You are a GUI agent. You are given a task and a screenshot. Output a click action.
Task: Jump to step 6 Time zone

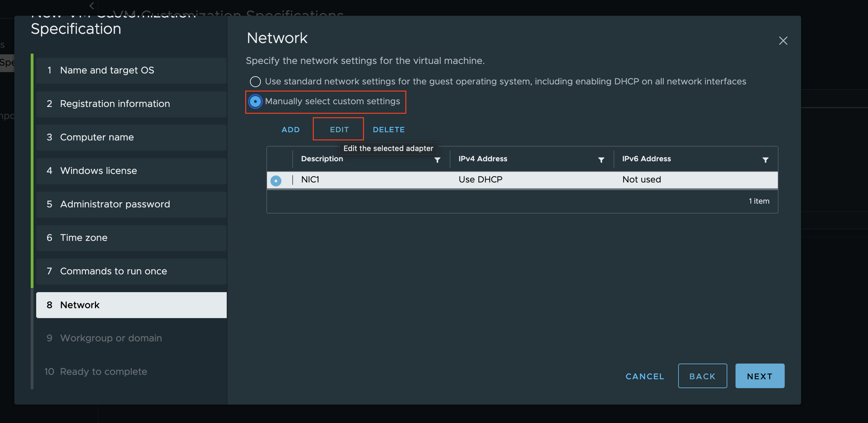click(131, 238)
